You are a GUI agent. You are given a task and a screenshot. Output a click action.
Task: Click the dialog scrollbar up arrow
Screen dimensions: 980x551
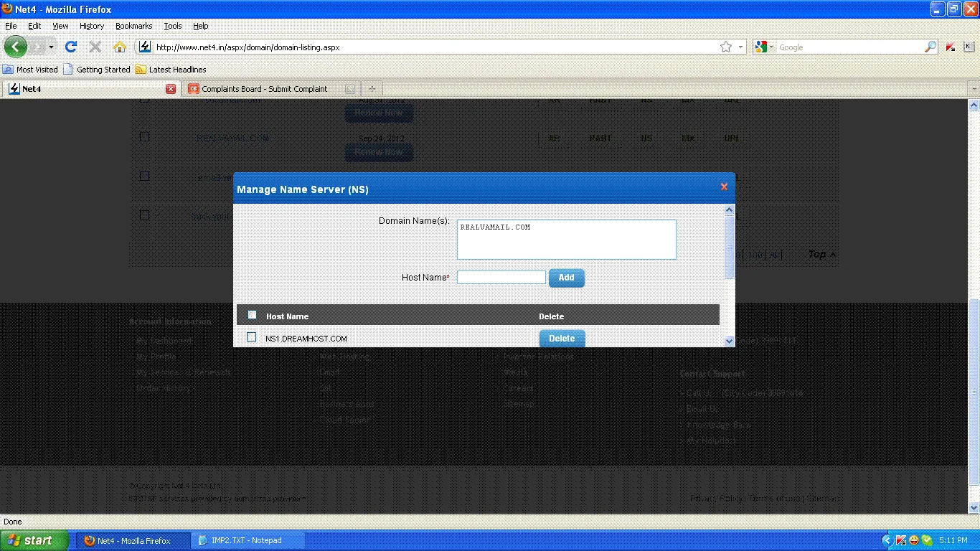click(x=730, y=209)
